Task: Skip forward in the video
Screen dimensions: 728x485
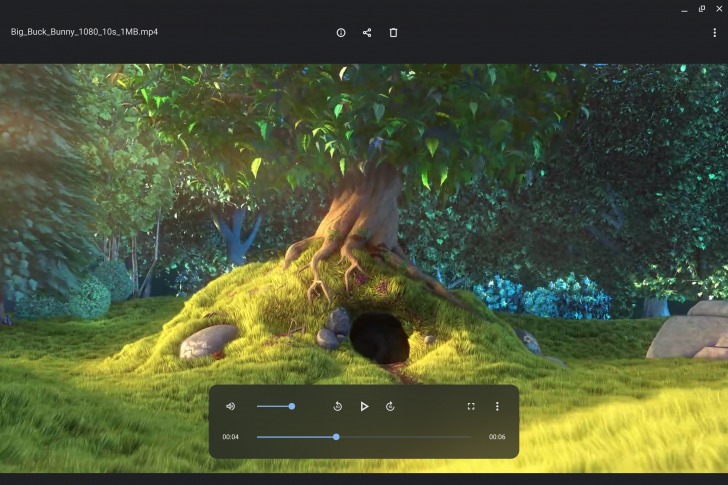Action: point(390,407)
